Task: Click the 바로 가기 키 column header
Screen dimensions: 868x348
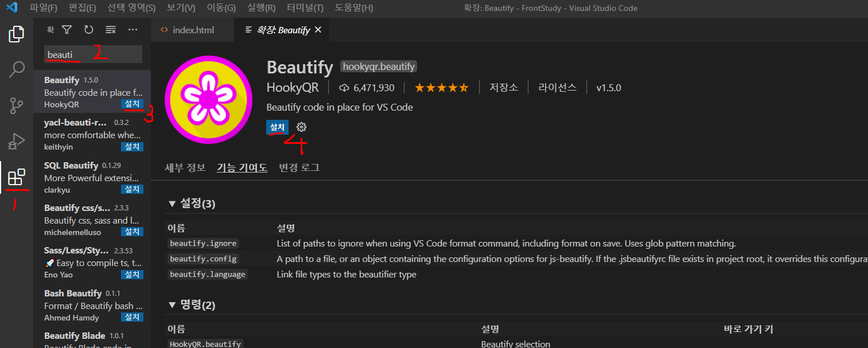Action: (749, 329)
